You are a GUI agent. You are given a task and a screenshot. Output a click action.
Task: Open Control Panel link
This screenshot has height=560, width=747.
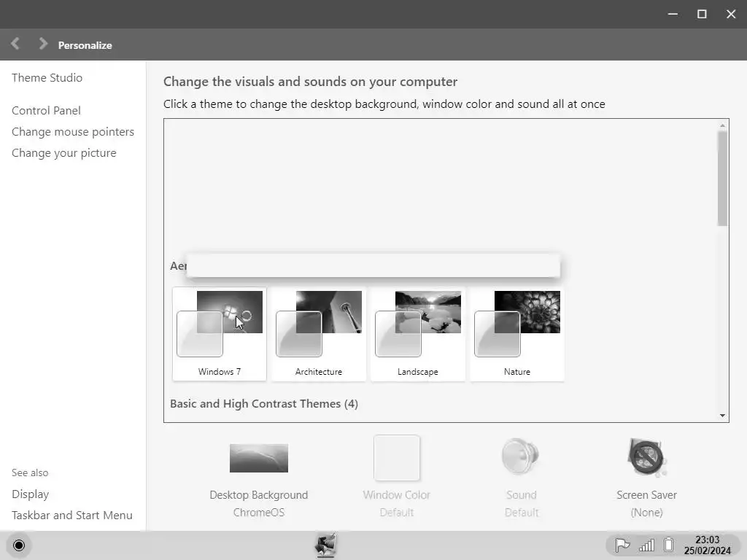[x=46, y=111]
